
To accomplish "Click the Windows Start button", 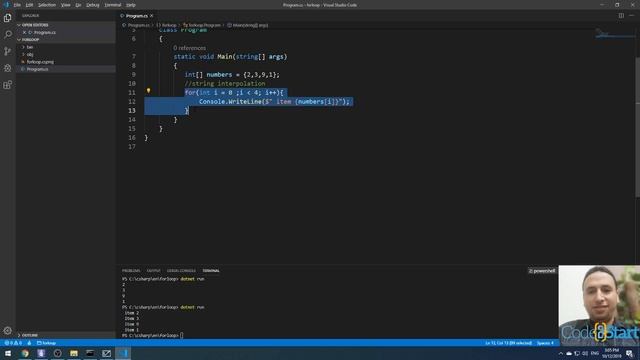I will tap(8, 353).
